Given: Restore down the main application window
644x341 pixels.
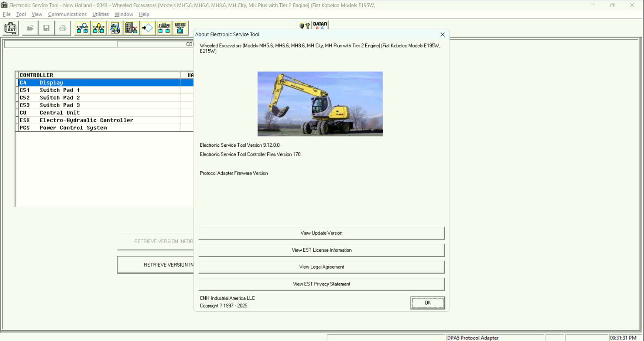Looking at the screenshot, I should click(x=612, y=5).
